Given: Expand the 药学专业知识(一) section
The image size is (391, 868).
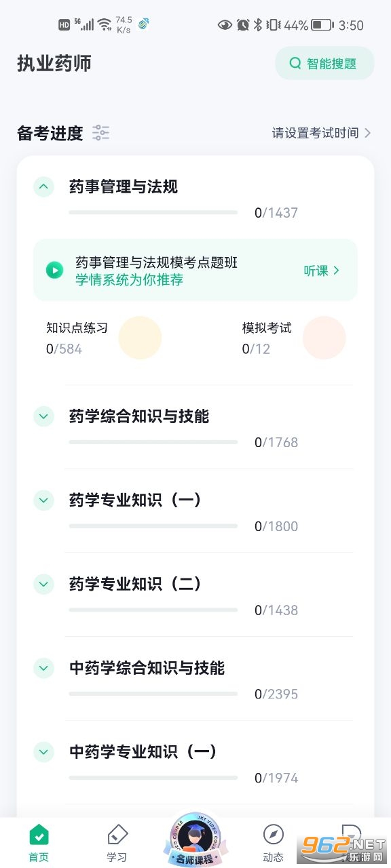Looking at the screenshot, I should pyautogui.click(x=44, y=500).
